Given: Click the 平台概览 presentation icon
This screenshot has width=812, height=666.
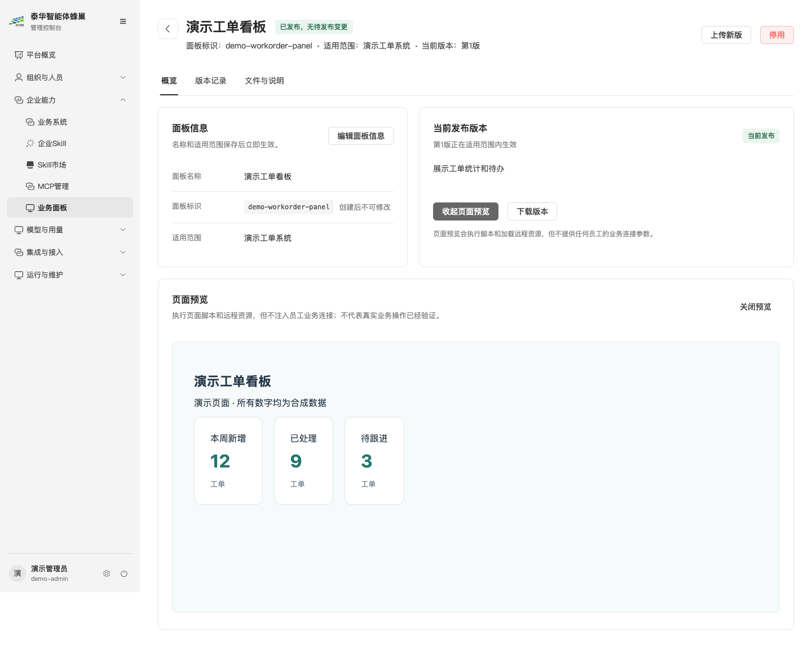Looking at the screenshot, I should [x=19, y=55].
